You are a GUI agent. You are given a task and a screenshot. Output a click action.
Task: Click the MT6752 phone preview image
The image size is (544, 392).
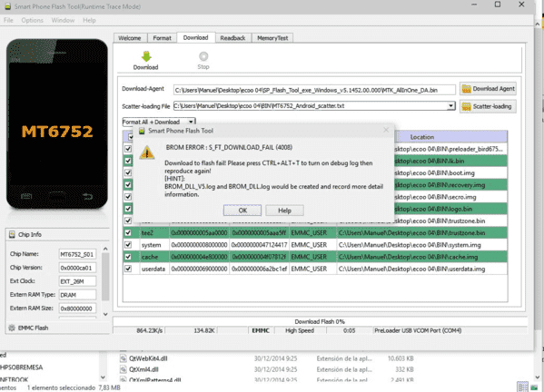coord(57,124)
